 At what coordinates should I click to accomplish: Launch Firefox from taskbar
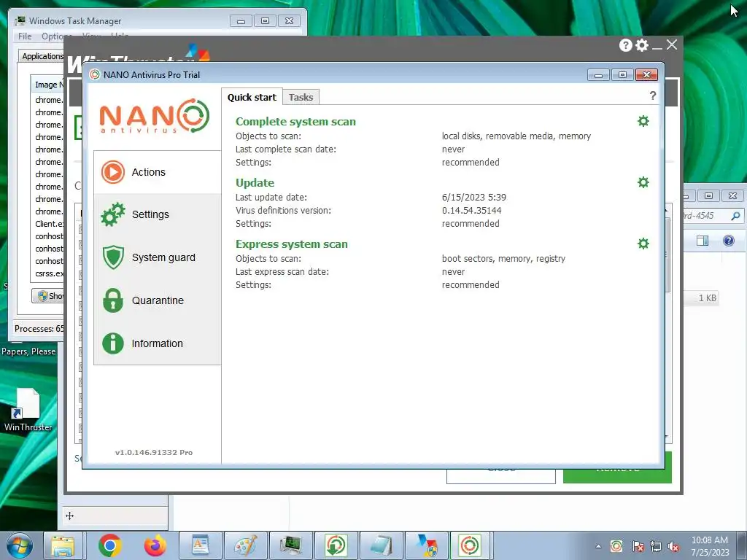coord(155,545)
